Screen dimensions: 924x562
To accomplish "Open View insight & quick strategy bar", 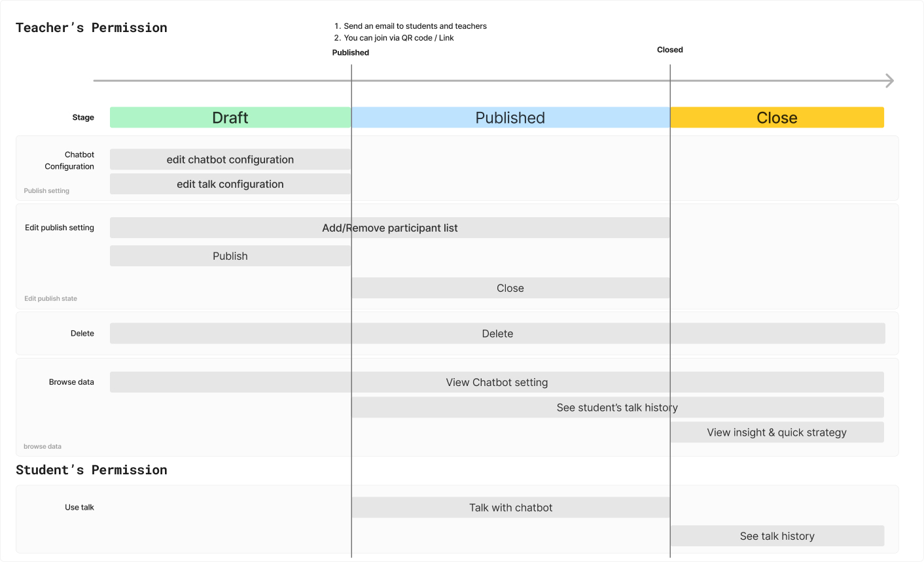I will [777, 432].
